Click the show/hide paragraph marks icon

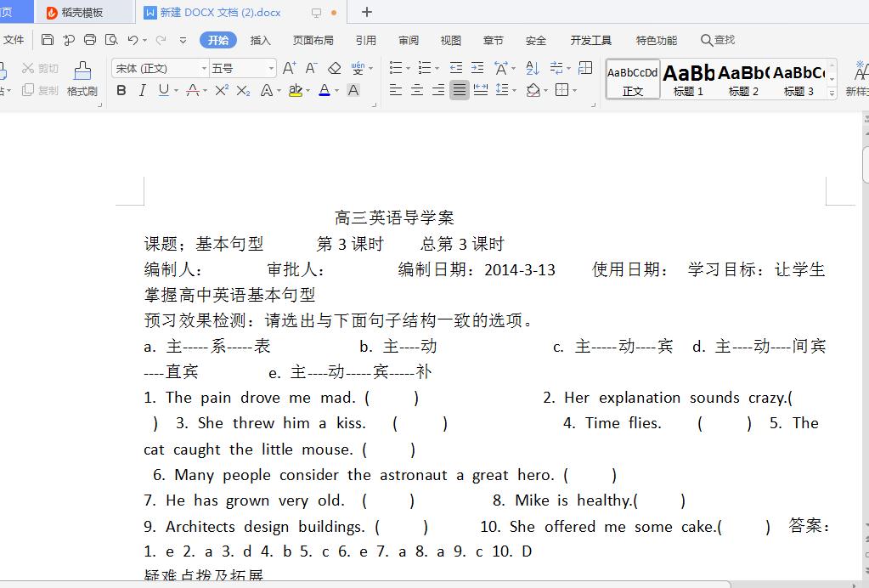[556, 68]
